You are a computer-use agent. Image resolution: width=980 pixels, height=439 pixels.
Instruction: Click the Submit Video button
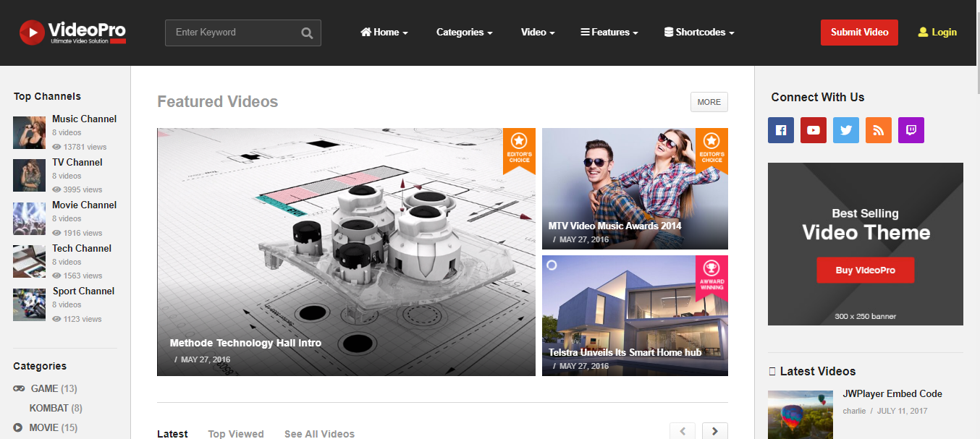click(859, 33)
